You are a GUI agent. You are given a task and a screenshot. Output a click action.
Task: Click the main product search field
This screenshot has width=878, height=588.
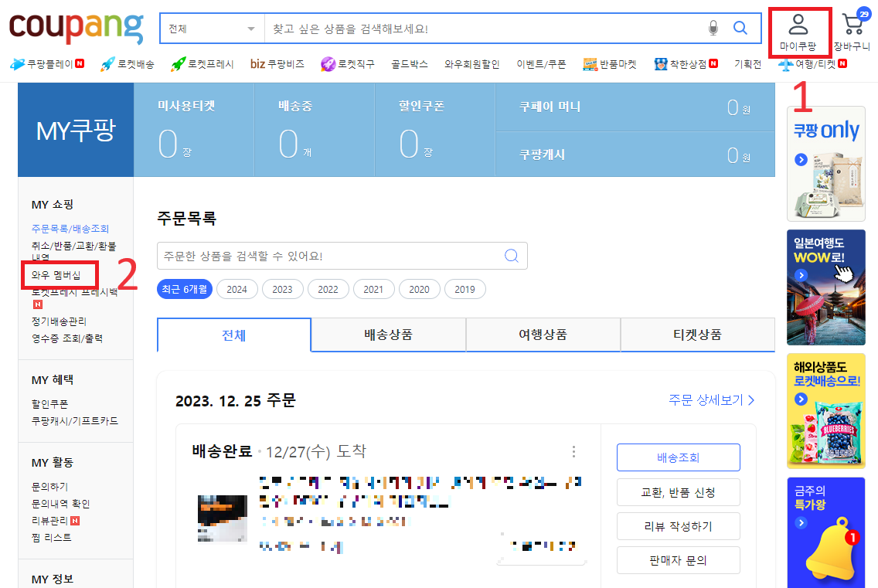485,29
